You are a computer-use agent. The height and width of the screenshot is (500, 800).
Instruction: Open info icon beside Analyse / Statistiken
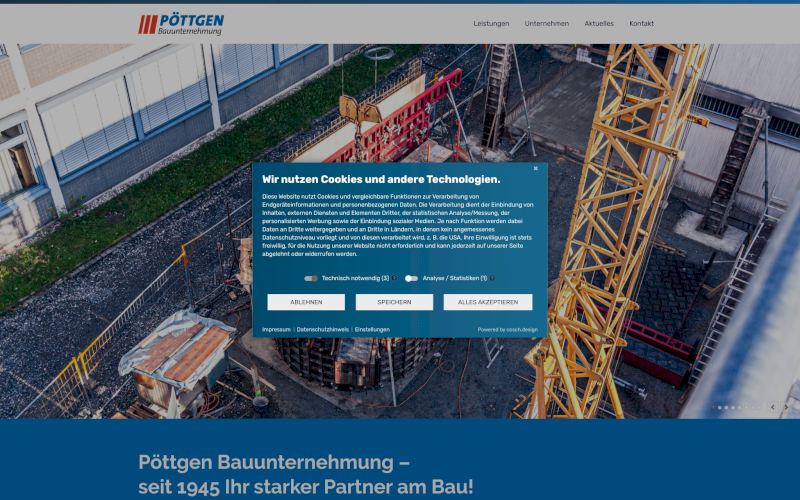492,278
